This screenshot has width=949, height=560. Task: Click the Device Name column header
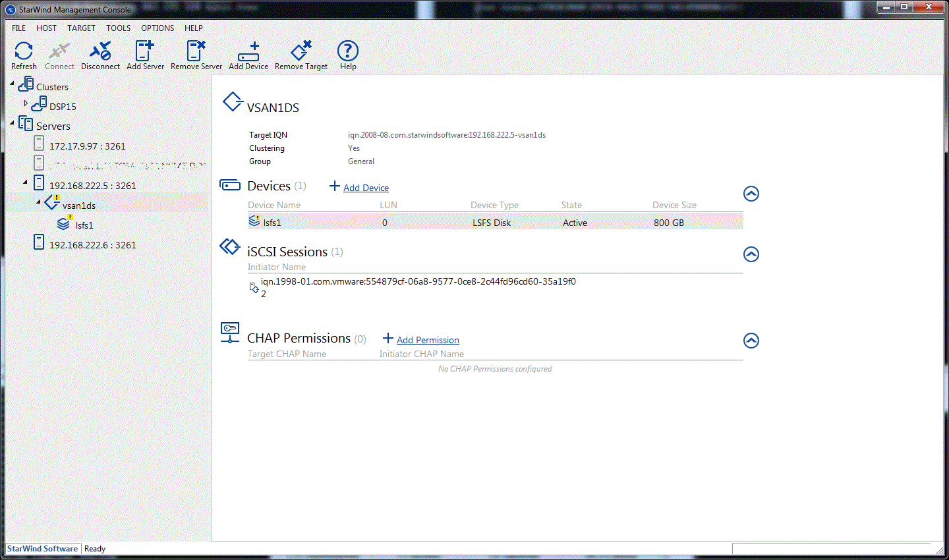(274, 205)
